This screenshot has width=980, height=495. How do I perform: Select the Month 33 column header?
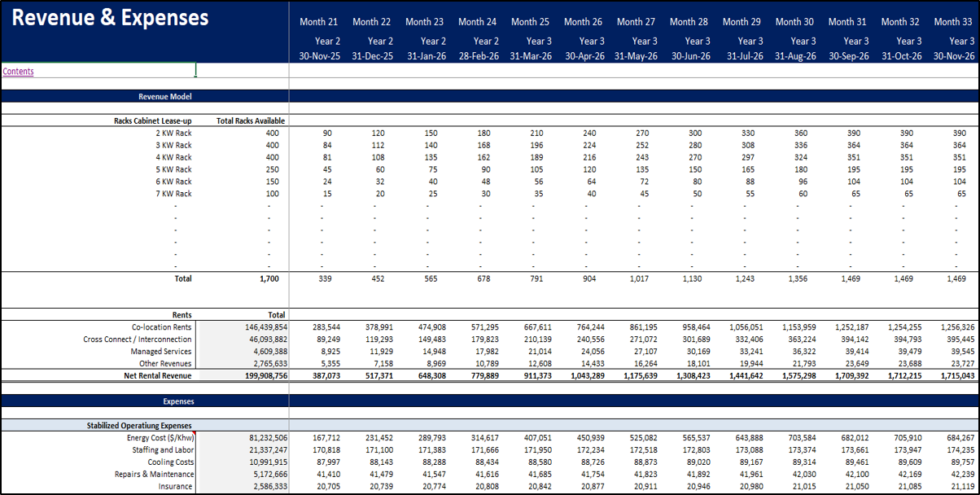[x=953, y=22]
